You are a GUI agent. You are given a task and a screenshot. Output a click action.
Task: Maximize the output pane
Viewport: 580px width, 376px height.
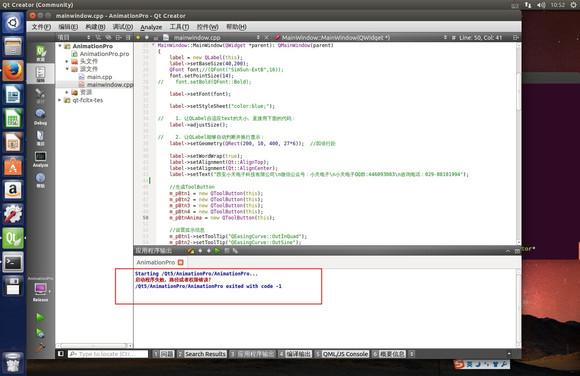tap(517, 251)
